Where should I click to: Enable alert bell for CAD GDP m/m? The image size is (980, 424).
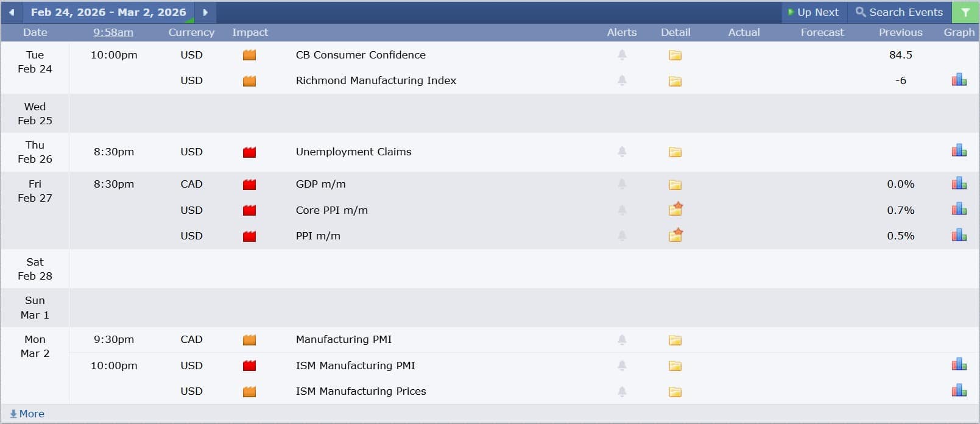[622, 184]
